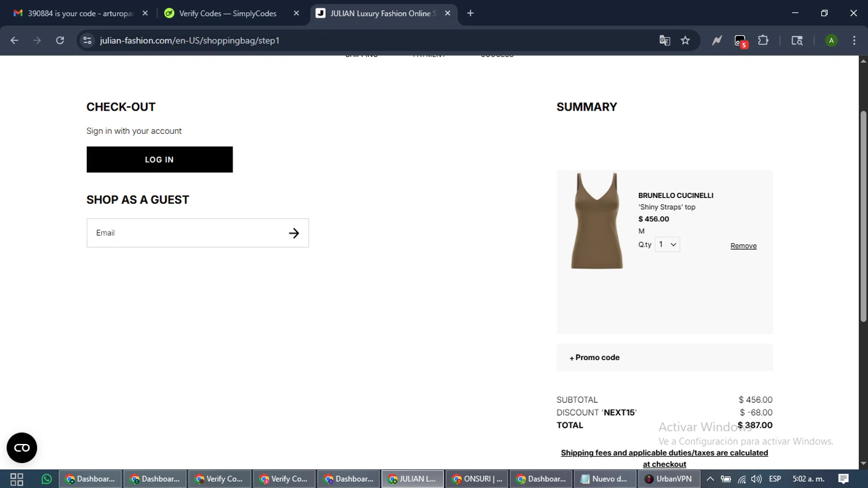The image size is (868, 488).
Task: Open the Chrome profile avatar A
Action: pos(831,41)
